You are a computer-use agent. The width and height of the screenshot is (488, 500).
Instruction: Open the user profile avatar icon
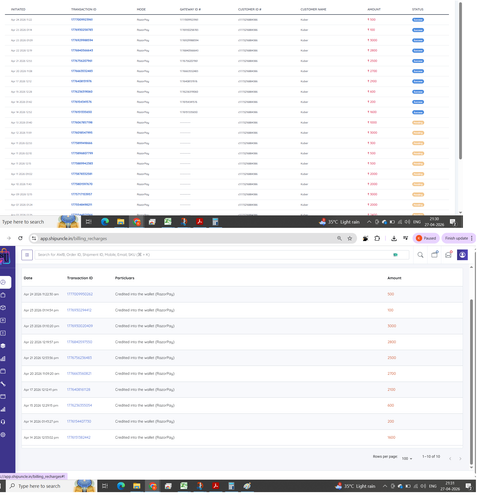tap(462, 255)
